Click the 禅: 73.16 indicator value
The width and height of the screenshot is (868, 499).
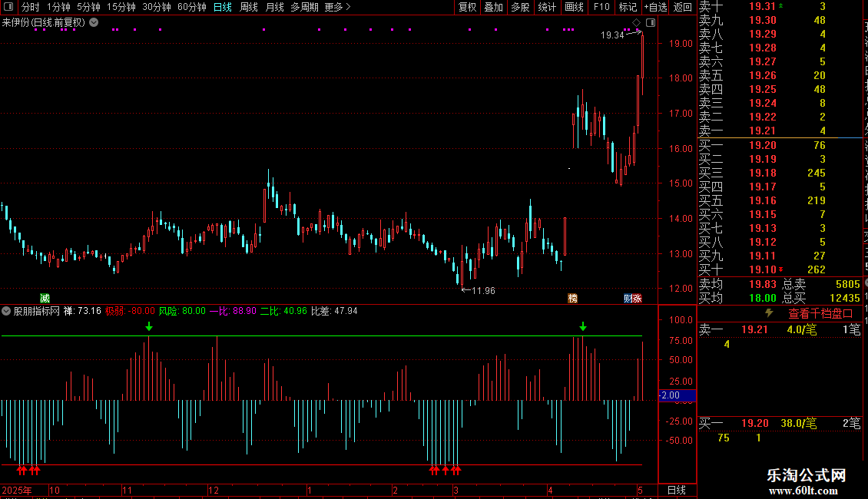82,311
